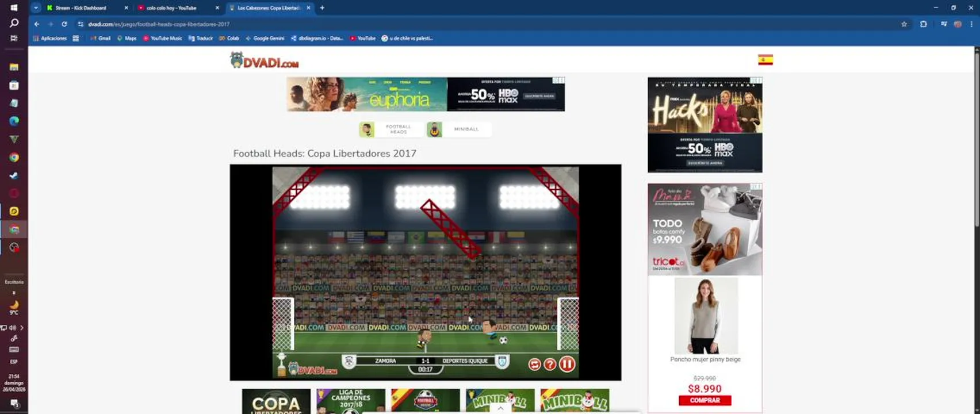
Task: Expand the tab search dropdown
Action: coord(36,8)
